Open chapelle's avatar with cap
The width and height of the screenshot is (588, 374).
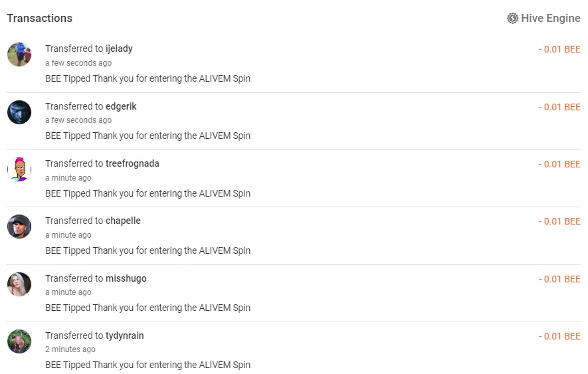19,227
